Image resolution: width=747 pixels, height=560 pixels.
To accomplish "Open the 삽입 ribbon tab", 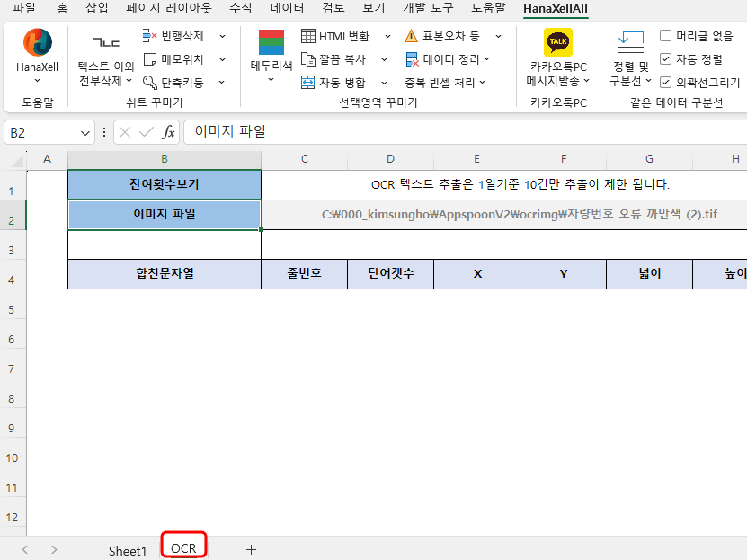I will (x=97, y=8).
